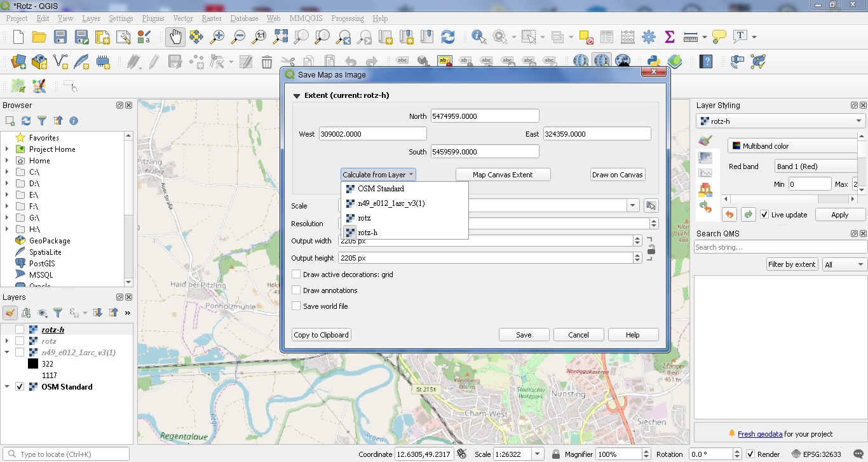Click the Search QMS search string field
Screen dimensions: 868x462
(780, 247)
